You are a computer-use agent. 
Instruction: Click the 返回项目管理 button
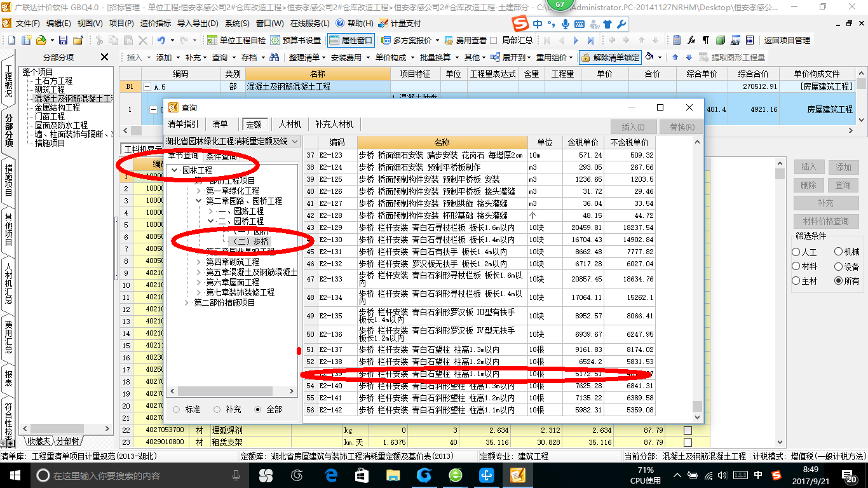[787, 40]
